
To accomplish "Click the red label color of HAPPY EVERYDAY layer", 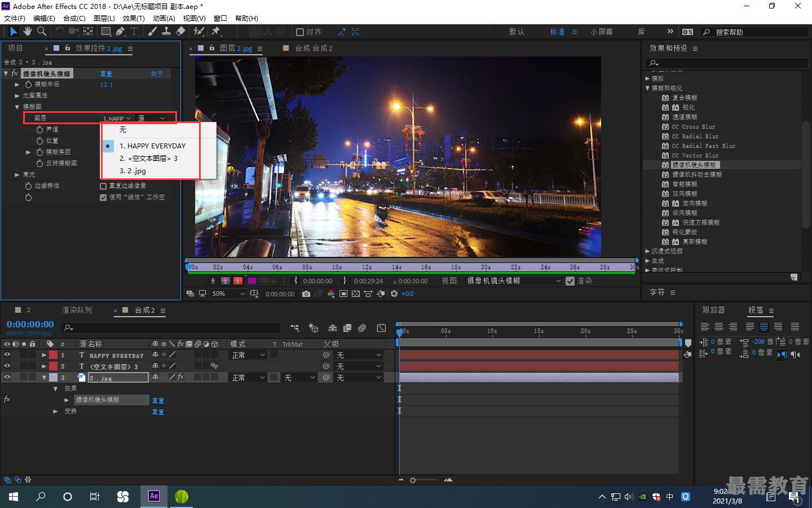I will pos(53,355).
